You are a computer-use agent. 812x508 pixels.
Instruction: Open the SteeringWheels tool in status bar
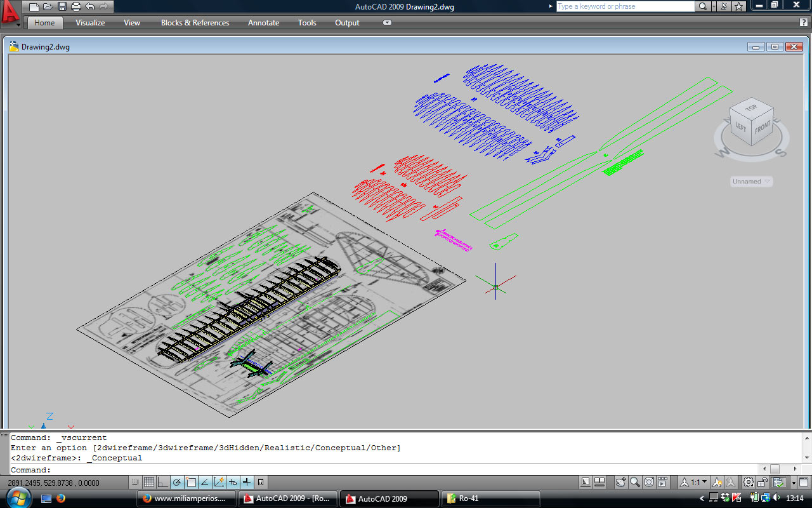click(x=649, y=483)
